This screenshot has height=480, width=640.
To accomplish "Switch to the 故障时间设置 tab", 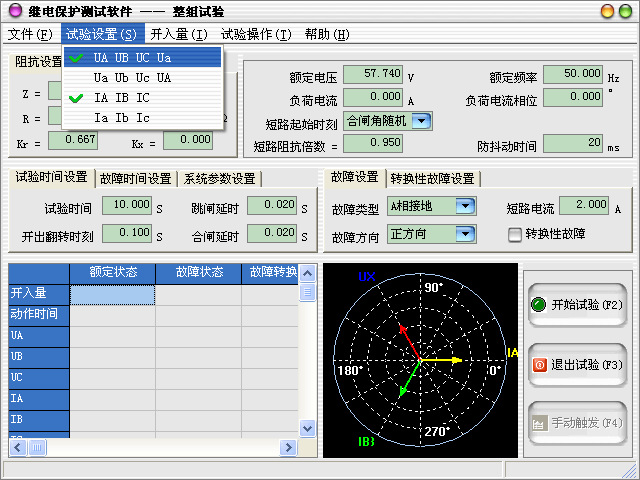I will 135,179.
